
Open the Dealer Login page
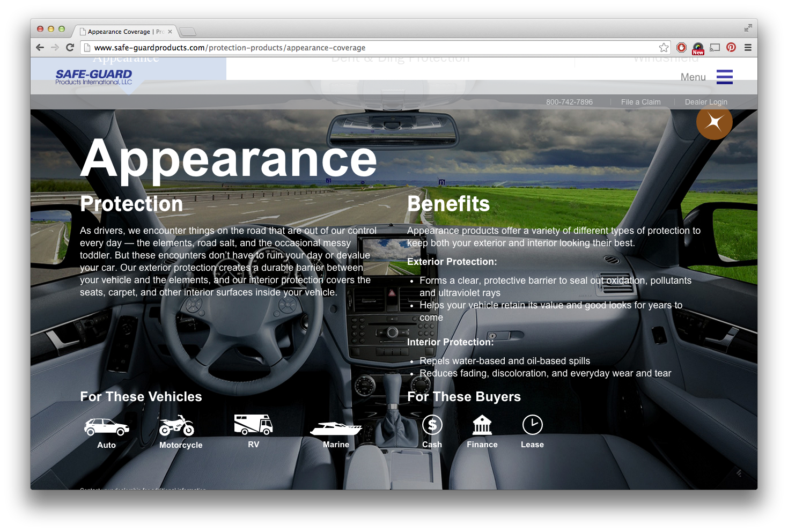coord(706,101)
